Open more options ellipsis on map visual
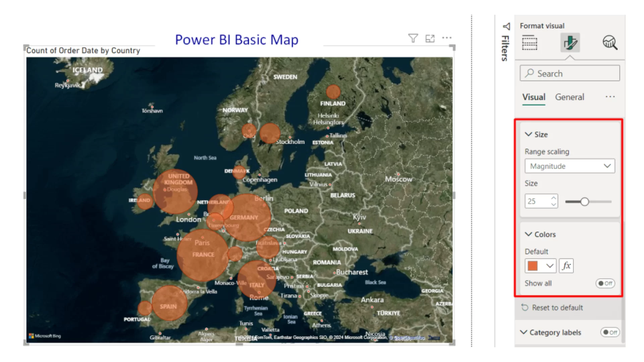Screen dimensions: 644x362 click(447, 38)
